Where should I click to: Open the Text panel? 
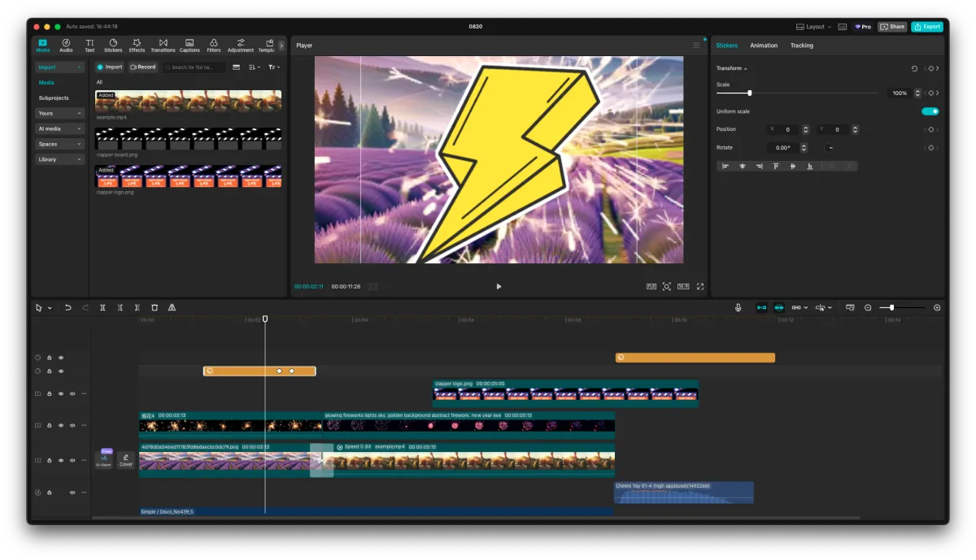[x=89, y=46]
